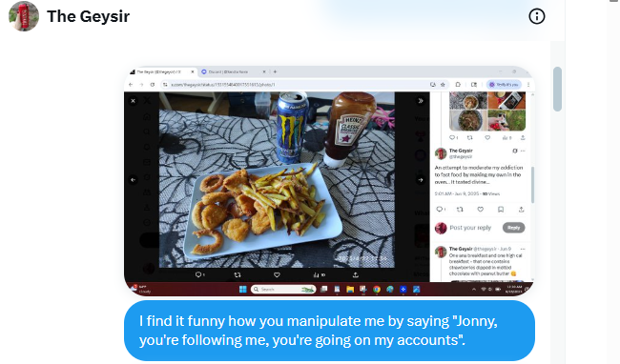Click the three-dot menu on The Geysir tweet
620x364 pixels.
pyautogui.click(x=523, y=151)
